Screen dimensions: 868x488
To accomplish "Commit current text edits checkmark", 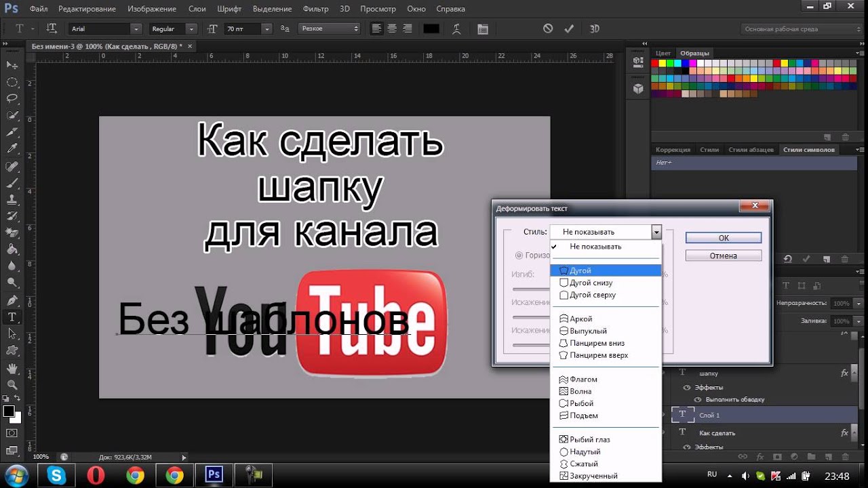I will [569, 28].
